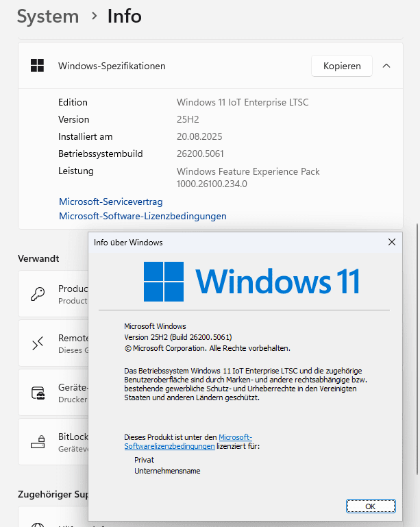Click the build number 26200.5061 in settings
This screenshot has width=420, height=527.
coord(200,154)
